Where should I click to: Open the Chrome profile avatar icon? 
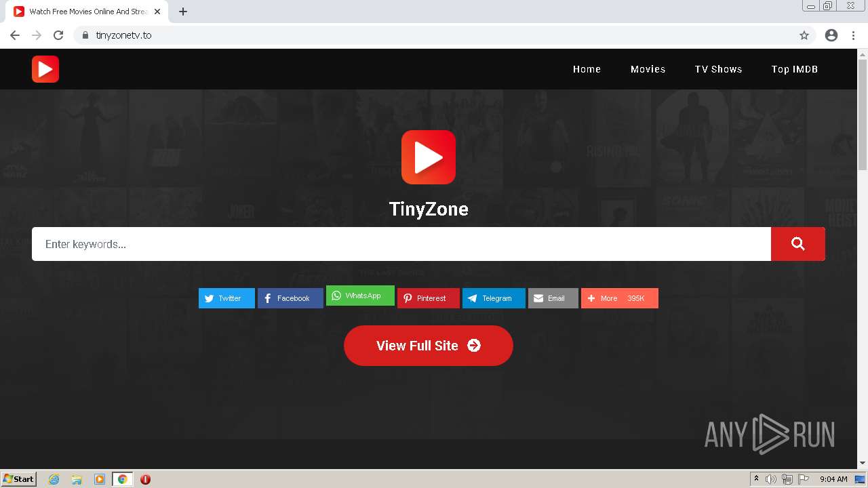point(831,35)
